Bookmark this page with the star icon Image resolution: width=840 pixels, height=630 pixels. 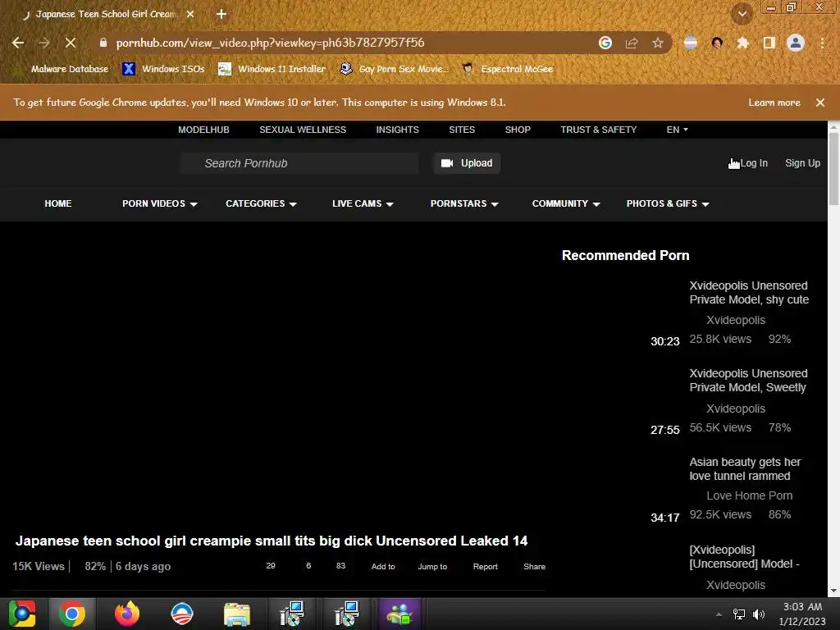coord(658,43)
